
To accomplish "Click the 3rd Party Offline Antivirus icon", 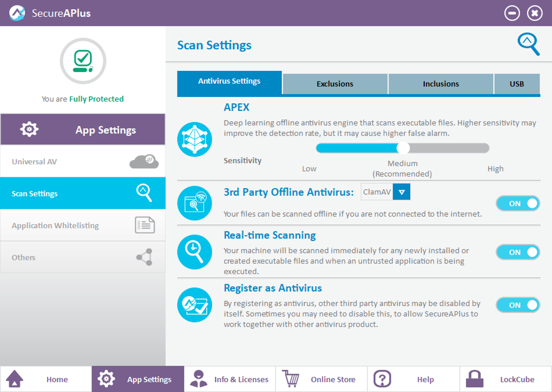I will tap(195, 203).
